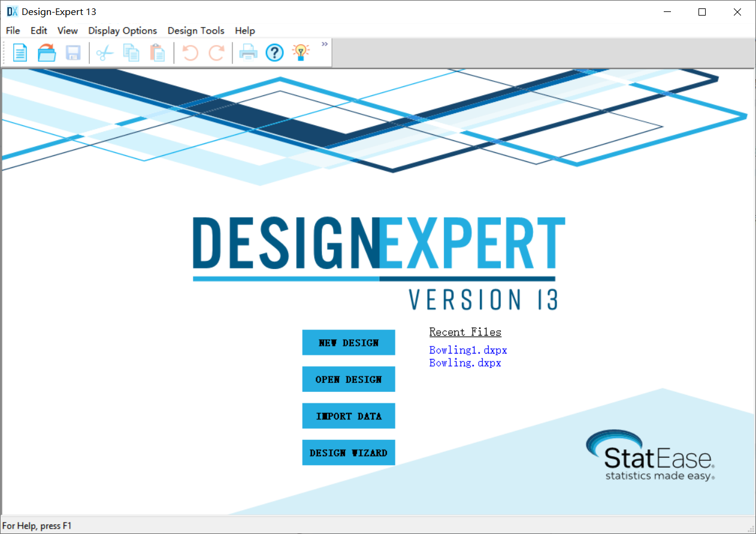Screen dimensions: 756x534
Task: Open recent file Bowling.dxpx
Action: click(465, 363)
